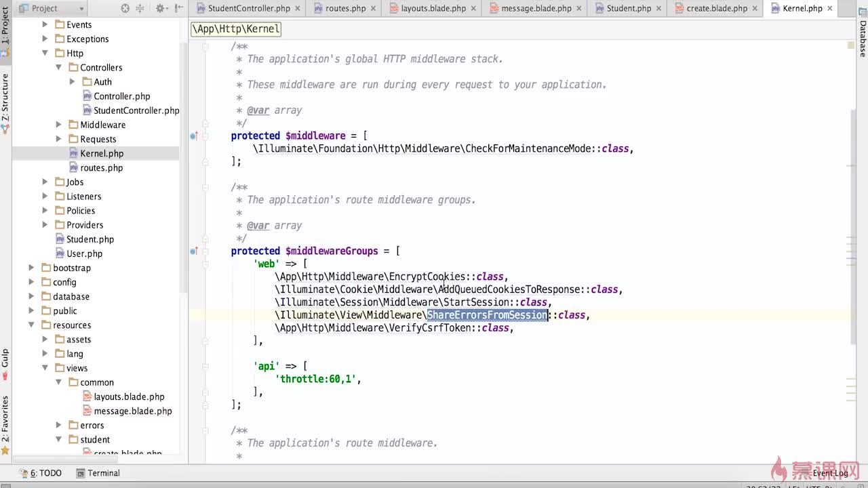Click the resources folder icon
Image resolution: width=868 pixels, height=488 pixels.
pos(46,325)
